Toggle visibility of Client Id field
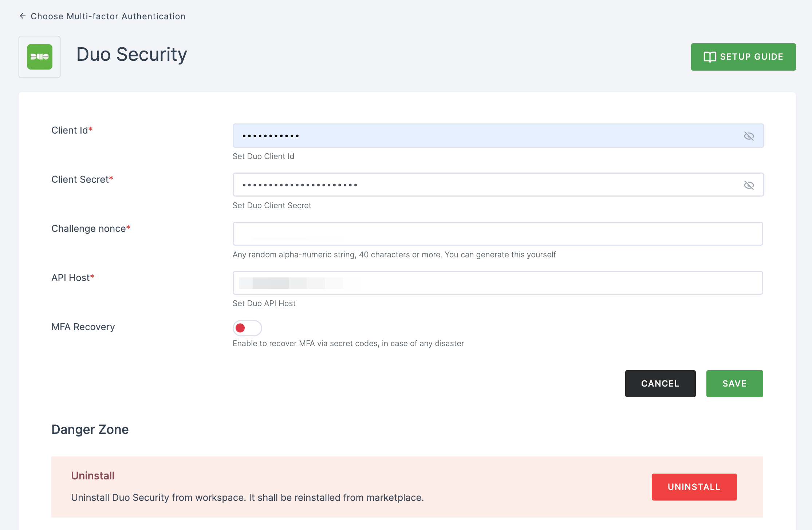812x530 pixels. coord(748,135)
